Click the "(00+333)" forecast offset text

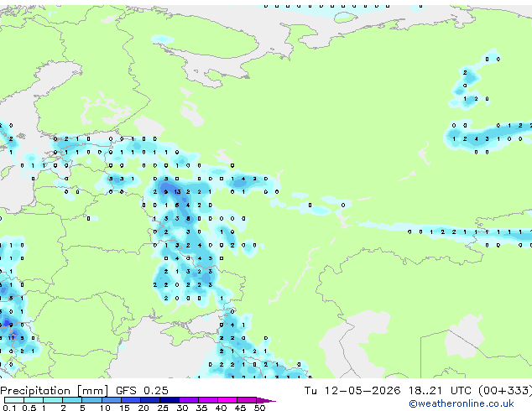coord(505,390)
